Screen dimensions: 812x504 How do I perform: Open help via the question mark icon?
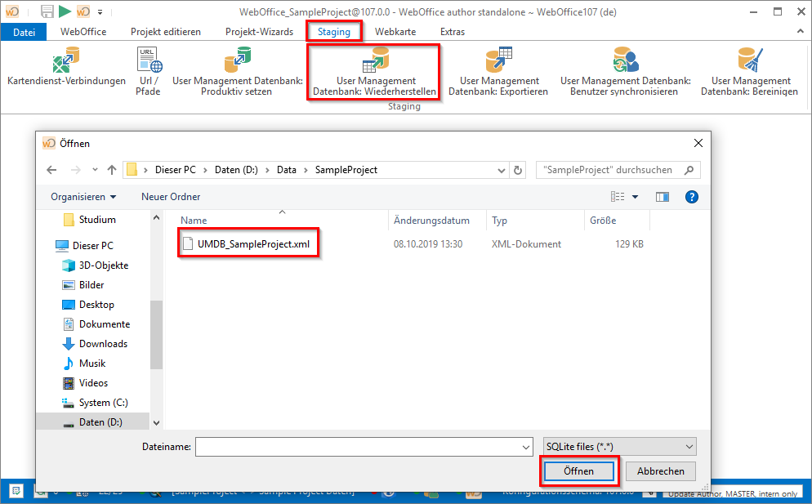click(x=691, y=196)
